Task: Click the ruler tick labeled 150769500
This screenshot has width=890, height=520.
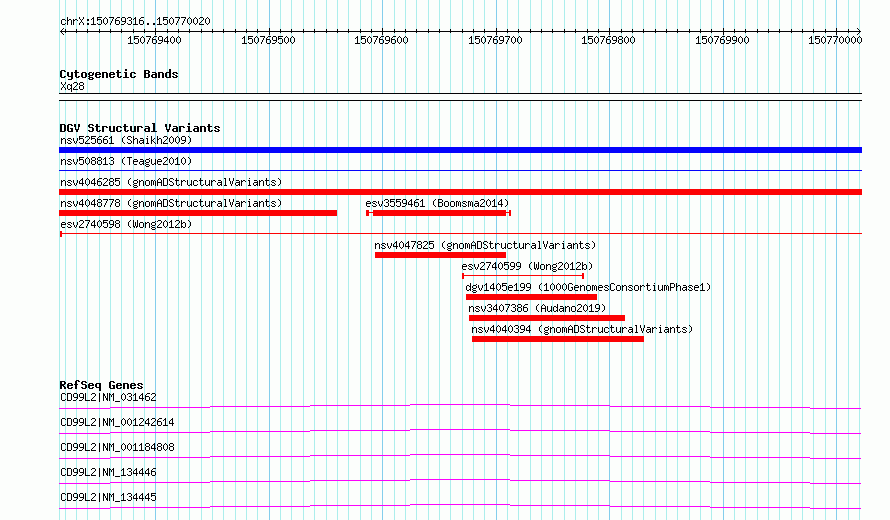Action: (x=268, y=40)
